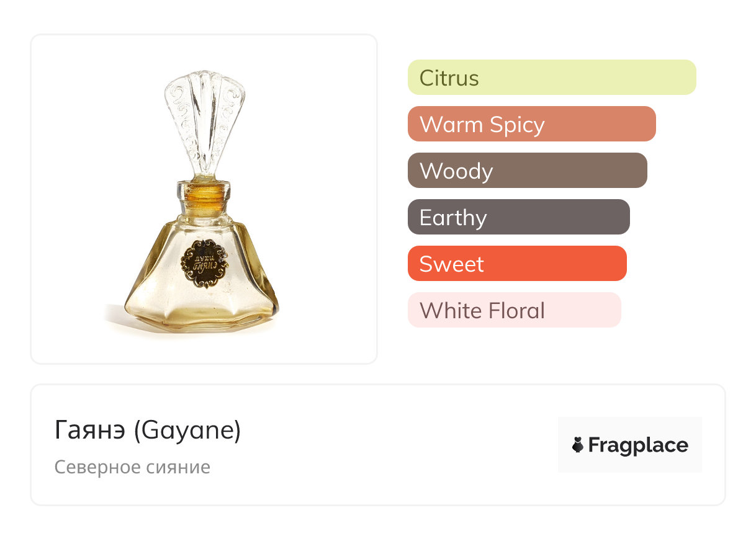
Task: Select the Sweet accord bar
Action: pos(516,264)
